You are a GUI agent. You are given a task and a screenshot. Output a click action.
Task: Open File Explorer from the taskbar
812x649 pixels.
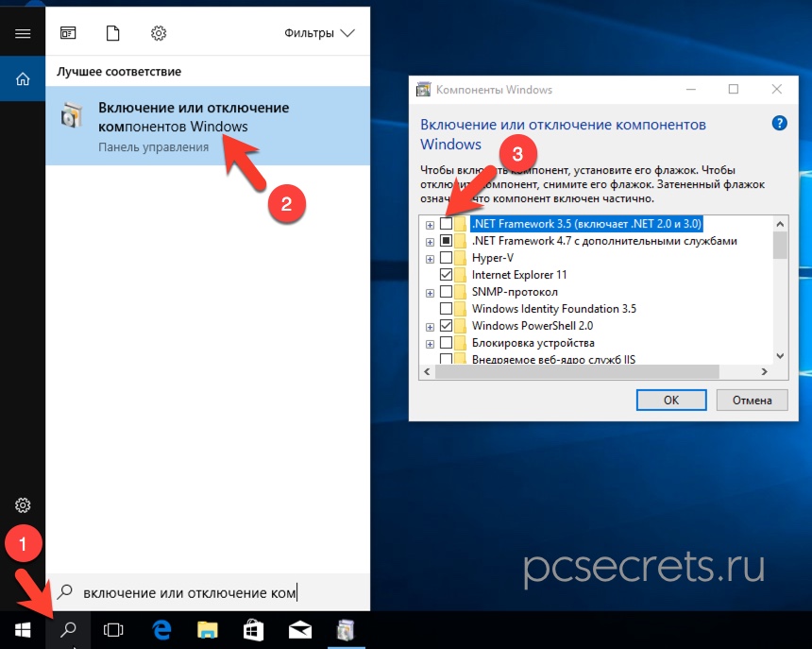click(x=208, y=628)
